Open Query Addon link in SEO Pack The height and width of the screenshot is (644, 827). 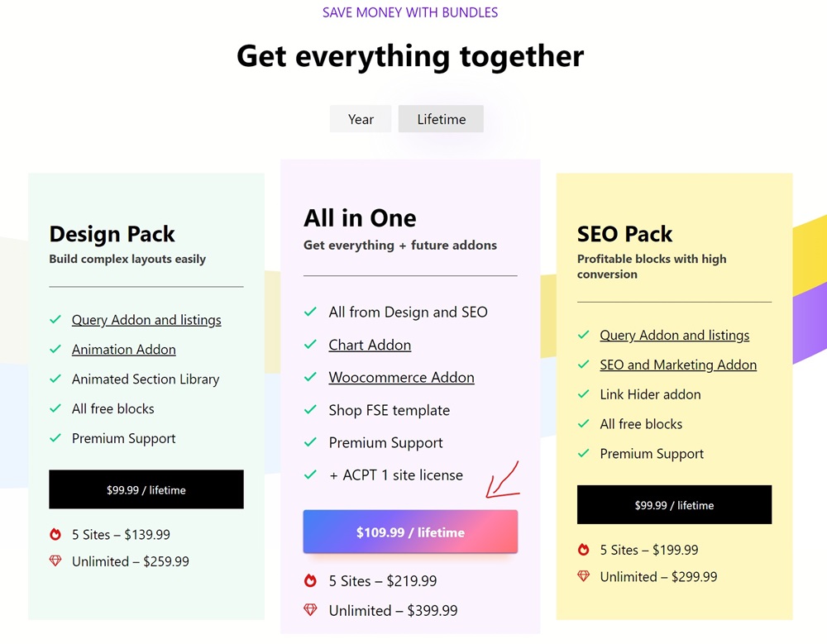point(675,336)
